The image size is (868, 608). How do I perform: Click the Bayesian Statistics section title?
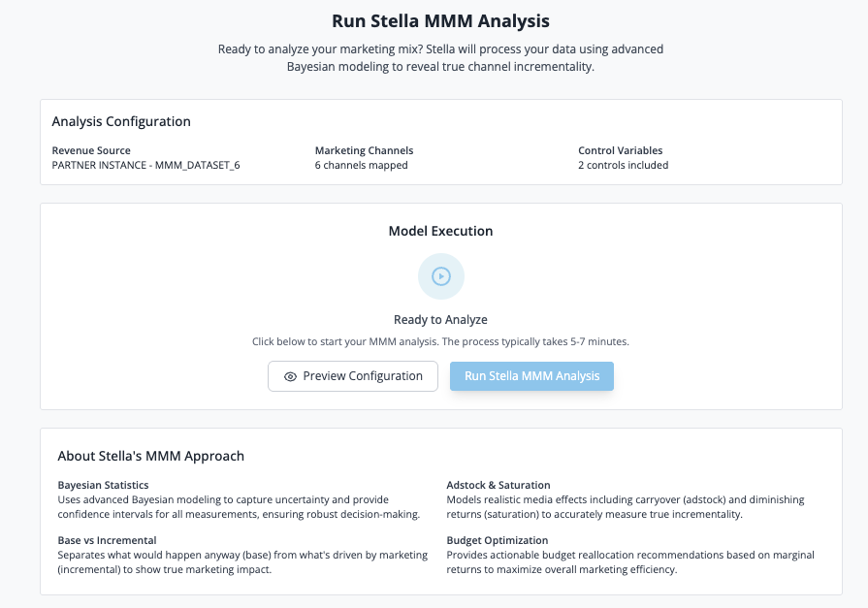(103, 485)
